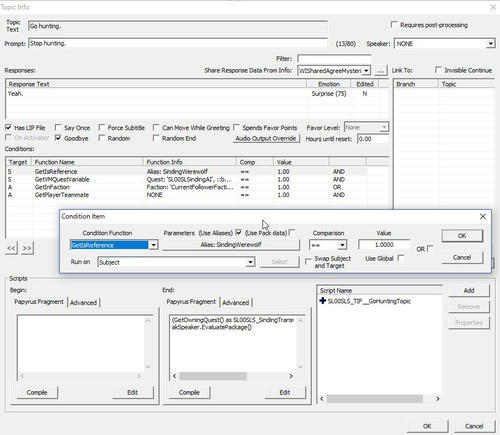Toggle the OR checkbox in Condition Item
The height and width of the screenshot is (435, 500).
(x=430, y=248)
